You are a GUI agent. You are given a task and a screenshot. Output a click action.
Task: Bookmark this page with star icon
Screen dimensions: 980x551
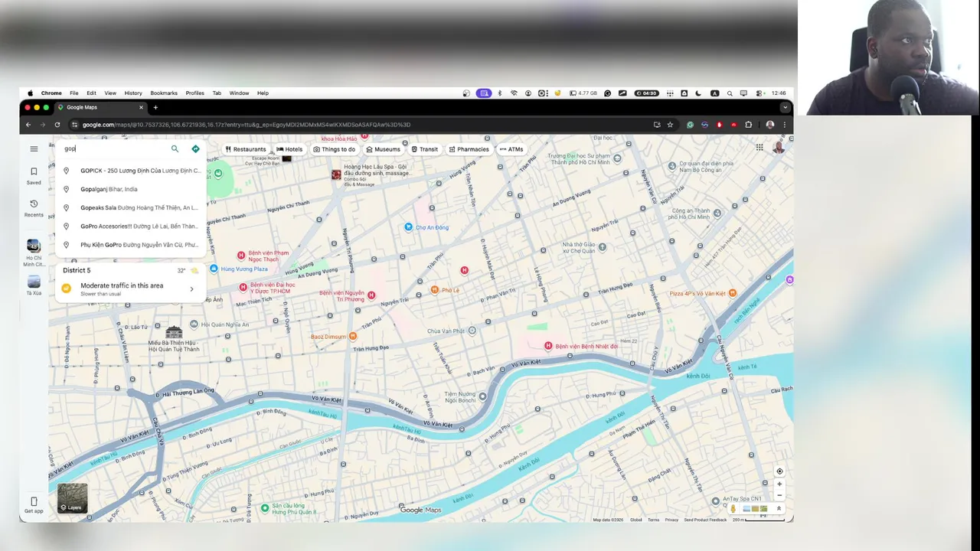(x=670, y=125)
